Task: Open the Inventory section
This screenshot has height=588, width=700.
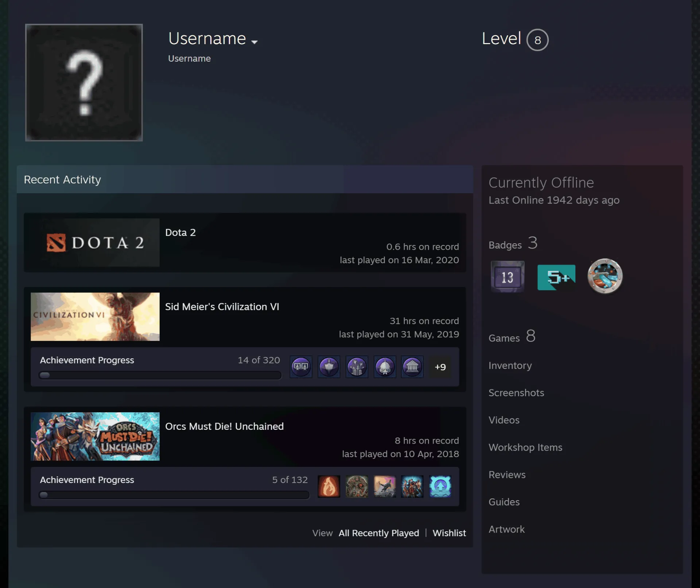Action: [510, 365]
